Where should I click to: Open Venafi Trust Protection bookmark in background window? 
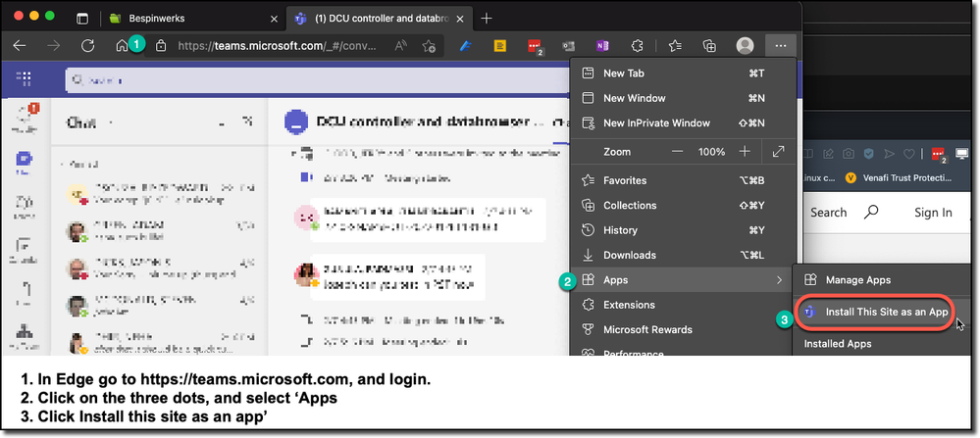pyautogui.click(x=899, y=177)
